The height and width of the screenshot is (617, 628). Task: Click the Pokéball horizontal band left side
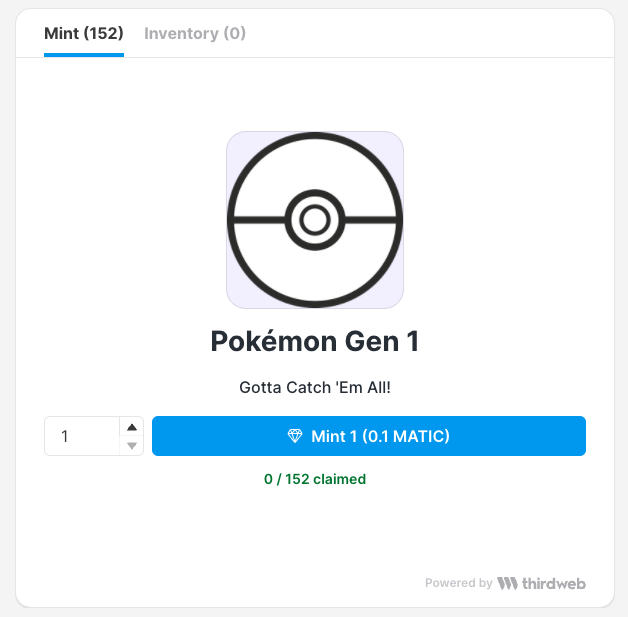(x=259, y=220)
